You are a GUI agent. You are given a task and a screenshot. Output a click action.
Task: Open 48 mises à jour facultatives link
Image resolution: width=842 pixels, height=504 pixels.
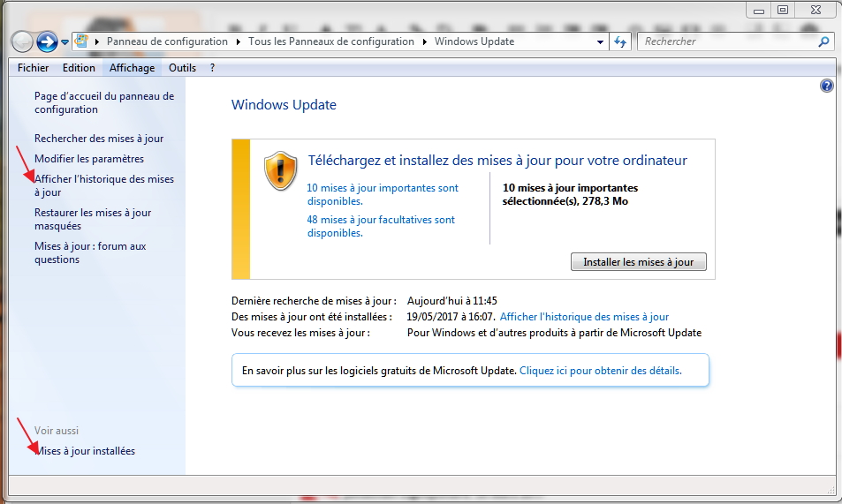coord(381,226)
